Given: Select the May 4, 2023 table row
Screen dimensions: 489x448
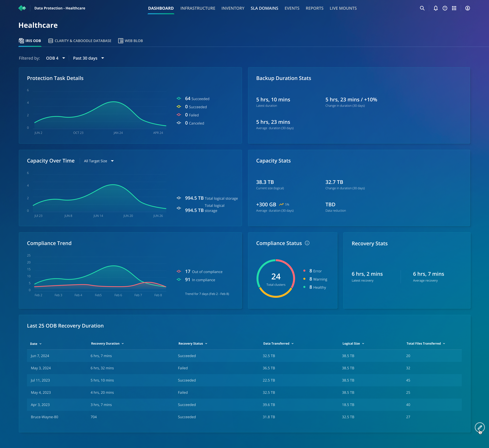Looking at the screenshot, I should click(x=244, y=392).
